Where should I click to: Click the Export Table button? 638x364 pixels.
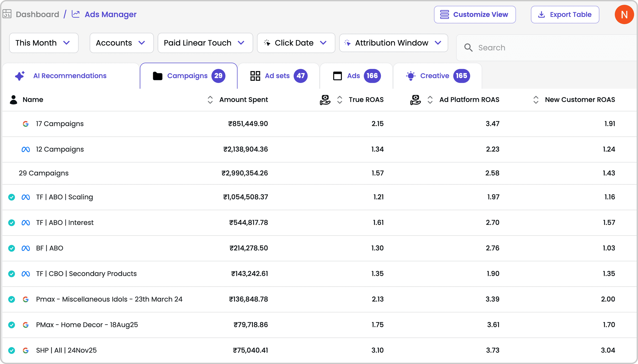pyautogui.click(x=565, y=14)
